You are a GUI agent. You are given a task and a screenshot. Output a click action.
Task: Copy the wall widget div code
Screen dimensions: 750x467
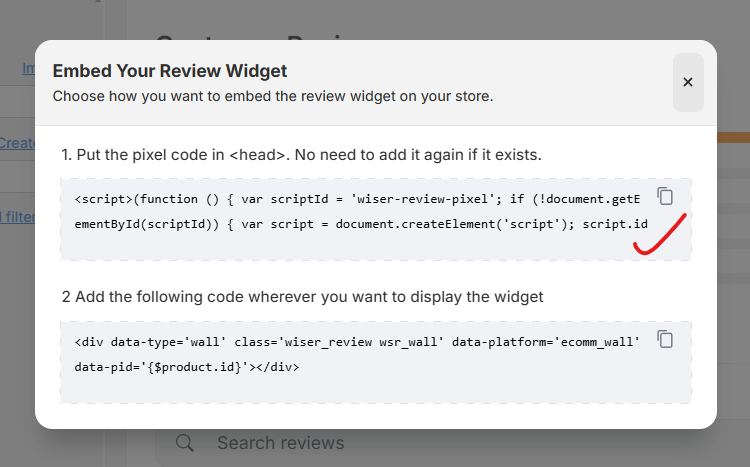[x=665, y=340]
